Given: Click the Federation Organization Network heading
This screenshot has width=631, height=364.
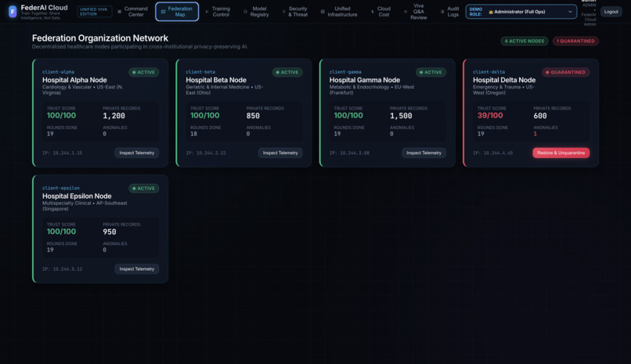Looking at the screenshot, I should (x=99, y=38).
